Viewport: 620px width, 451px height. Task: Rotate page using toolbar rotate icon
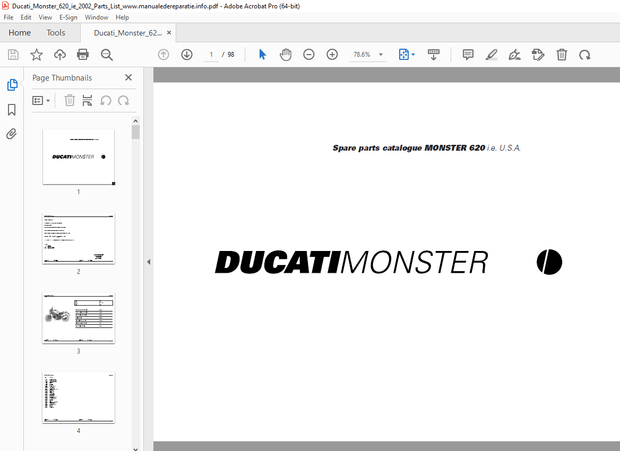584,55
